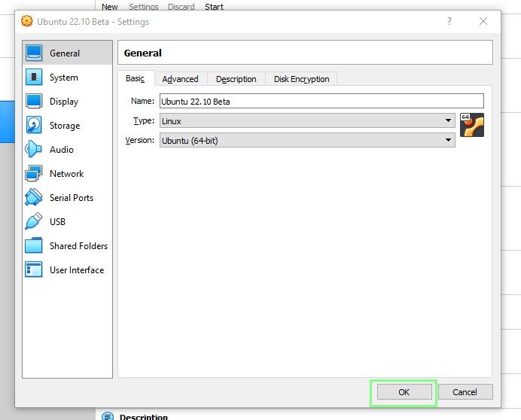The height and width of the screenshot is (420, 521).
Task: Open the USB plug icon
Action: (x=34, y=221)
